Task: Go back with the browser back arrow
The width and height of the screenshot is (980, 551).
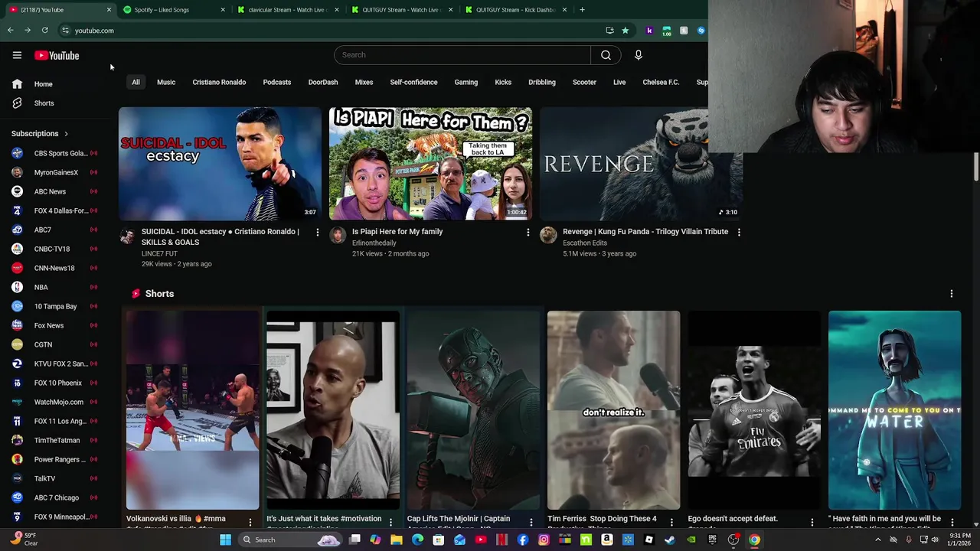Action: [10, 31]
